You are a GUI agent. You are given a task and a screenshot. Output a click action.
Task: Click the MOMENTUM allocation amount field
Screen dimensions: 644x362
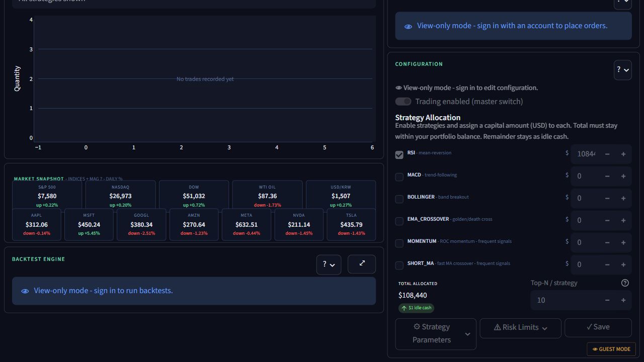(586, 242)
